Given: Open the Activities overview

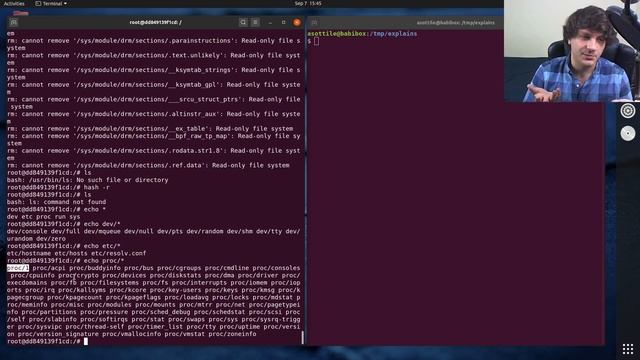Looking at the screenshot, I should click(14, 3).
